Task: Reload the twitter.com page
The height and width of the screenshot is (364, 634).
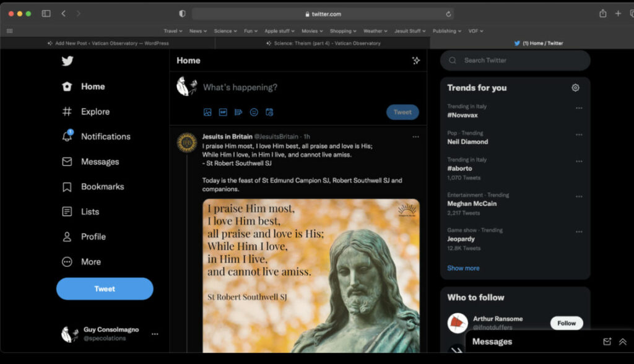Action: (448, 14)
